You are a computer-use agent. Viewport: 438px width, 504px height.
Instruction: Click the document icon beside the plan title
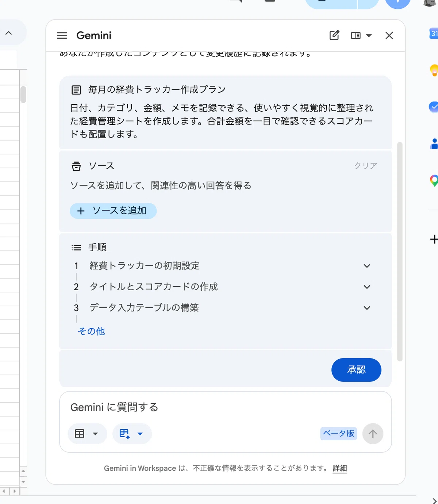point(76,90)
